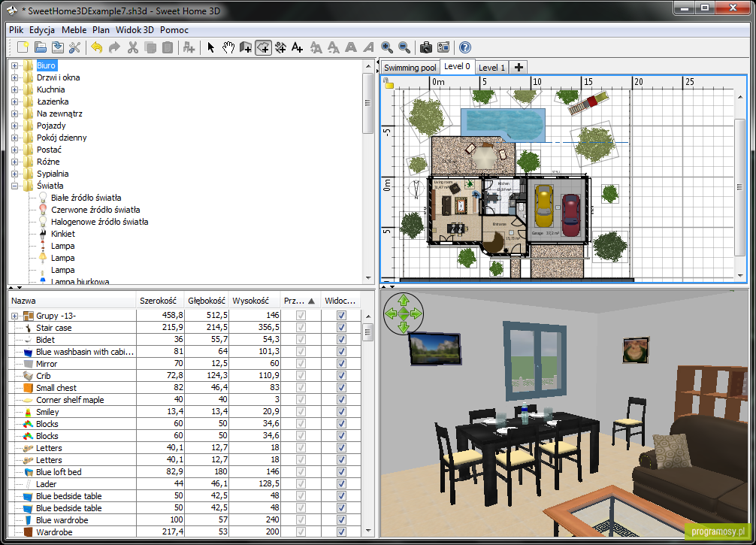This screenshot has width=756, height=545.
Task: Click the furniture list vertical scrollbar thumb
Action: point(368,332)
